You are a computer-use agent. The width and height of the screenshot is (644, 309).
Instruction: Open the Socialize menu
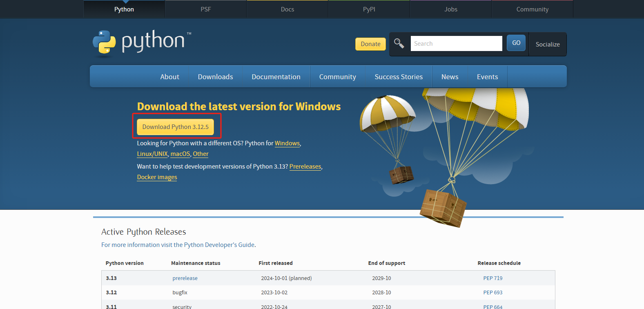(x=548, y=44)
